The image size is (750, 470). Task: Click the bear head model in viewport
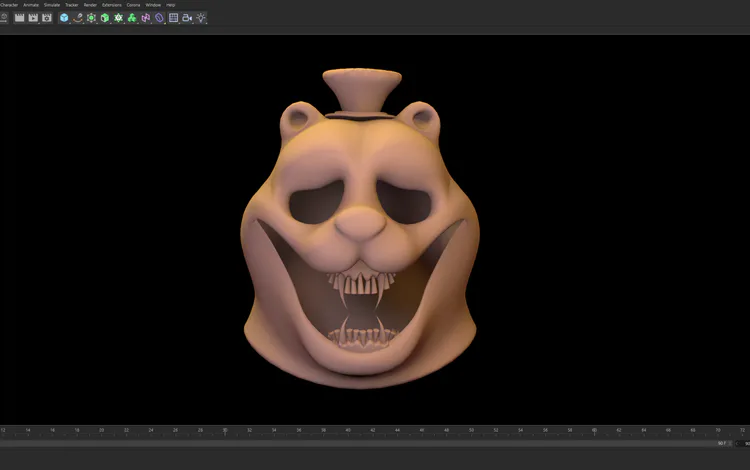[361, 229]
